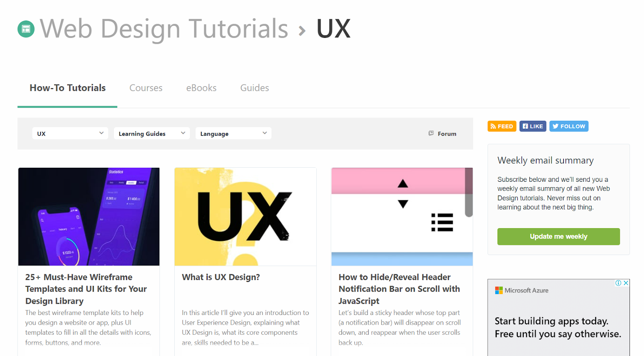The width and height of the screenshot is (644, 356).
Task: Click the Hide/Reveal Header article thumbnail
Action: click(x=402, y=216)
